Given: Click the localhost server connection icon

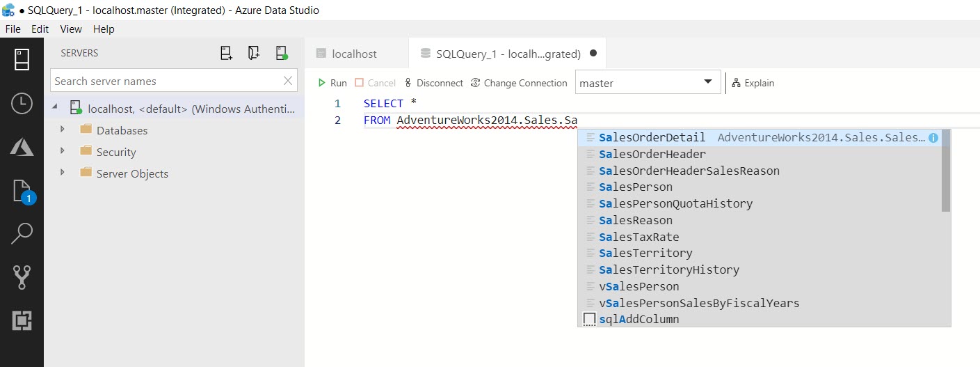Looking at the screenshot, I should click(x=76, y=108).
